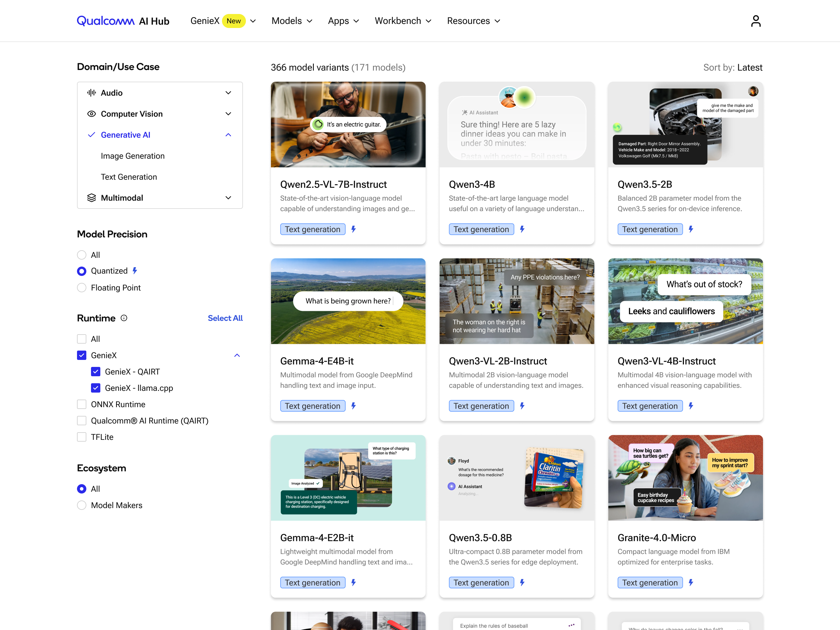Open the Resources navigation menu
840x630 pixels.
click(x=474, y=21)
